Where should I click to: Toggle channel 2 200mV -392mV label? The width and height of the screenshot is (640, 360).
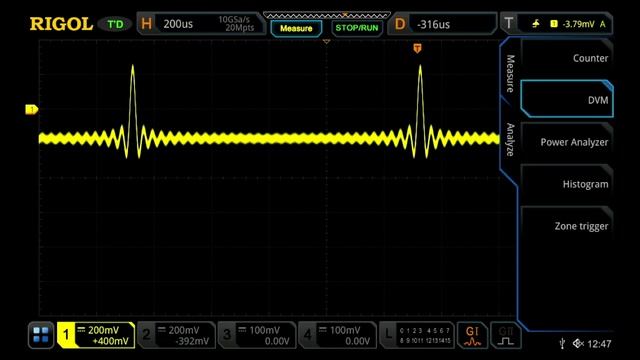point(176,335)
